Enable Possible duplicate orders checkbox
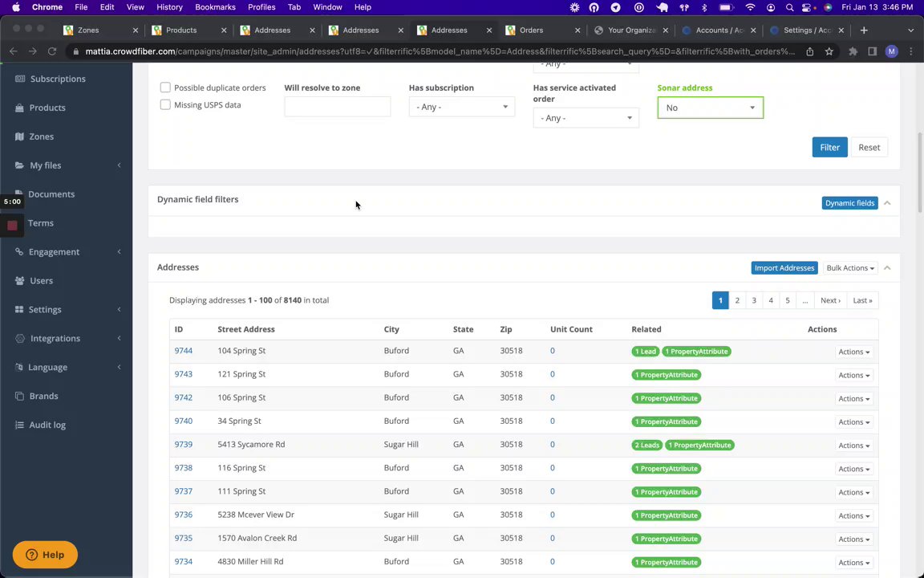 tap(165, 88)
